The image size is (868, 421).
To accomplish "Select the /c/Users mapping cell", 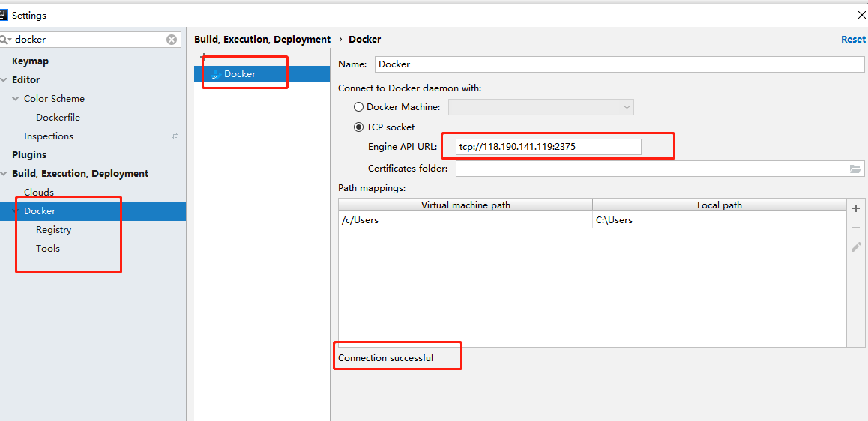I will click(x=465, y=220).
